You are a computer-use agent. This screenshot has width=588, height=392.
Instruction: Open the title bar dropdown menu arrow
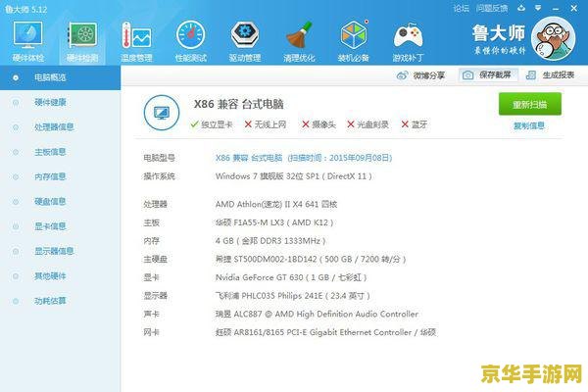pos(538,8)
